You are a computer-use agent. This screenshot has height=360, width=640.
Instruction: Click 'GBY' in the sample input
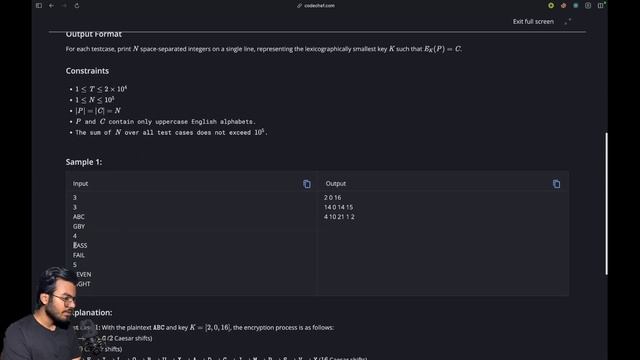pos(79,227)
